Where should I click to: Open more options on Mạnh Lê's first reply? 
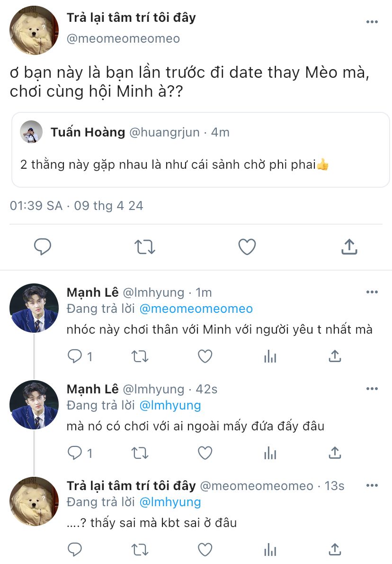coord(372,292)
